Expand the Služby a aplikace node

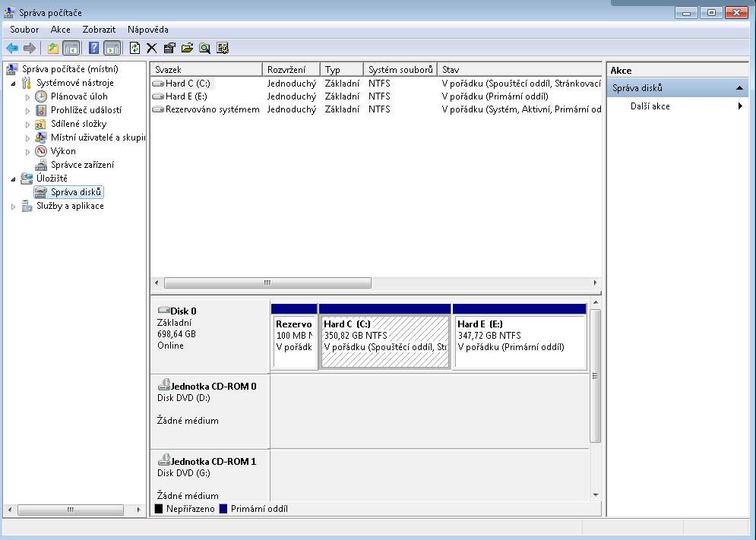(13, 207)
